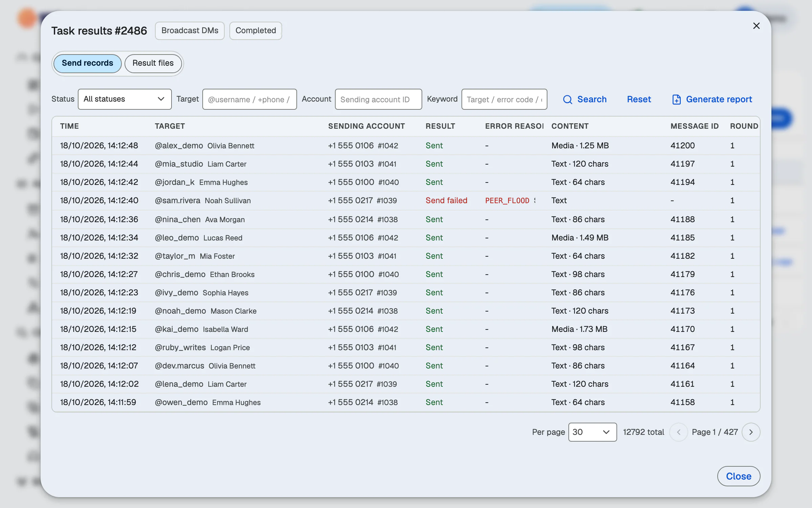812x508 pixels.
Task: Click the Page 1 / 427 indicator
Action: (715, 432)
